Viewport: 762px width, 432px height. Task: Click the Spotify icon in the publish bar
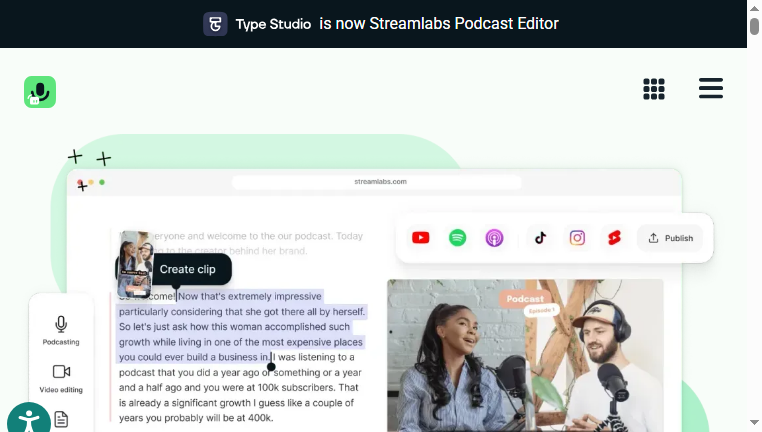tap(457, 238)
